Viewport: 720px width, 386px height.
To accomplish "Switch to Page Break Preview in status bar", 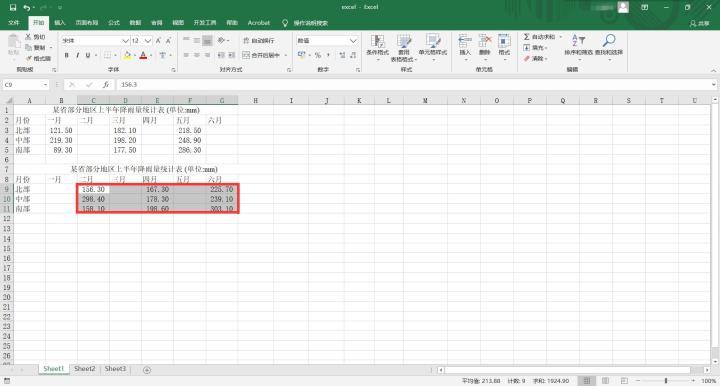I will point(624,381).
